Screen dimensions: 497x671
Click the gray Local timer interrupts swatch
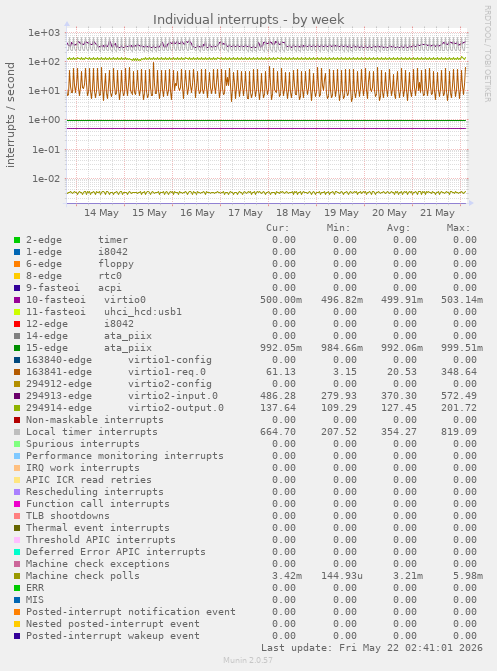pyautogui.click(x=17, y=432)
